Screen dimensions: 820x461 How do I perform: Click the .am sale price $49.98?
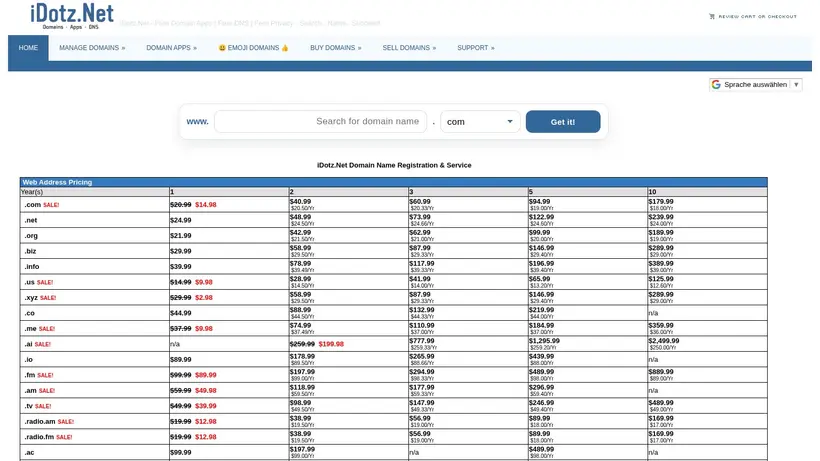(206, 390)
